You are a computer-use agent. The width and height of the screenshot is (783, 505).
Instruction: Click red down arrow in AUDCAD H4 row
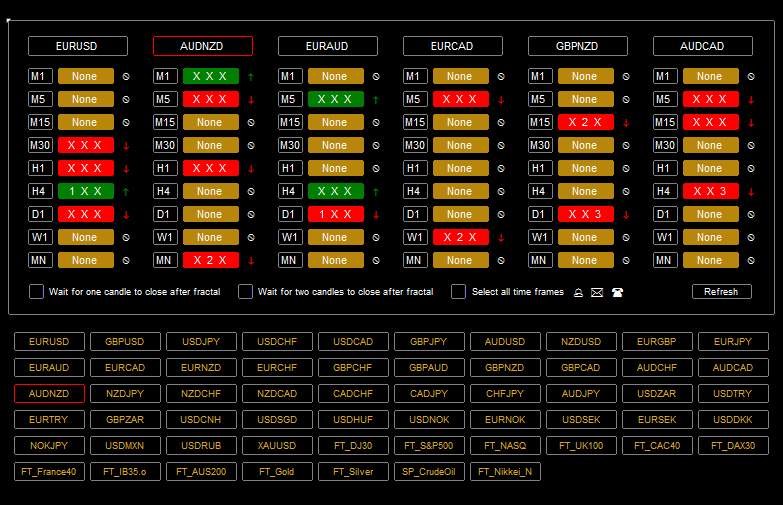click(751, 191)
